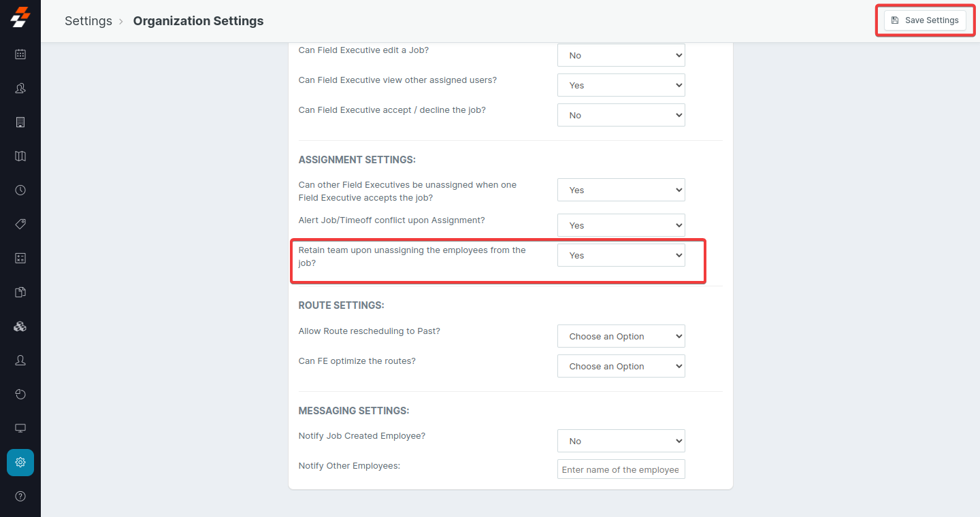Open the monitor icon in sidebar
The image size is (980, 517).
tap(20, 429)
